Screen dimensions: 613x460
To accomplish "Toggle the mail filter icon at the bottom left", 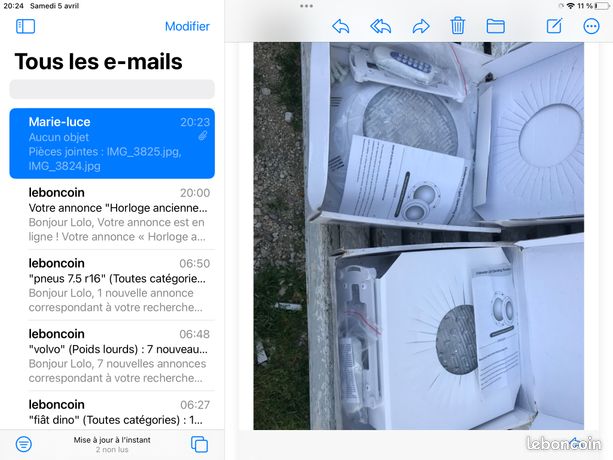I will [x=24, y=444].
